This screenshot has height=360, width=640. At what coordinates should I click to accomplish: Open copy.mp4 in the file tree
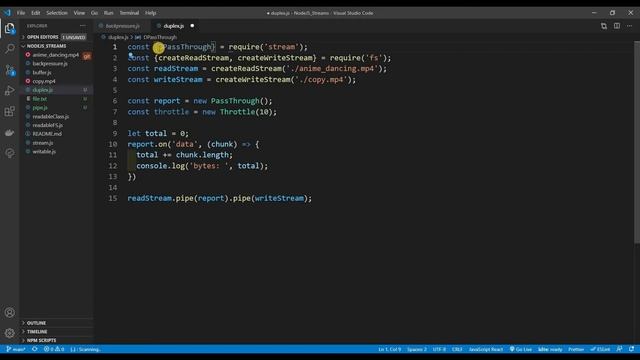(x=44, y=81)
